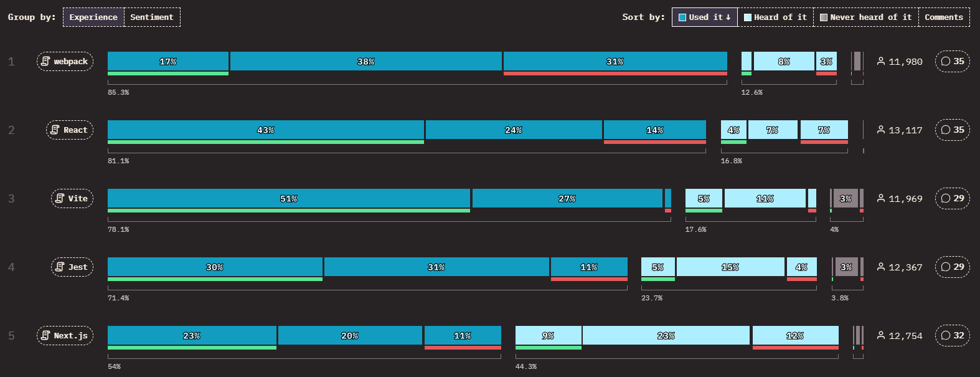The image size is (980, 377).
Task: Select React's 43% bar segment
Action: [266, 130]
